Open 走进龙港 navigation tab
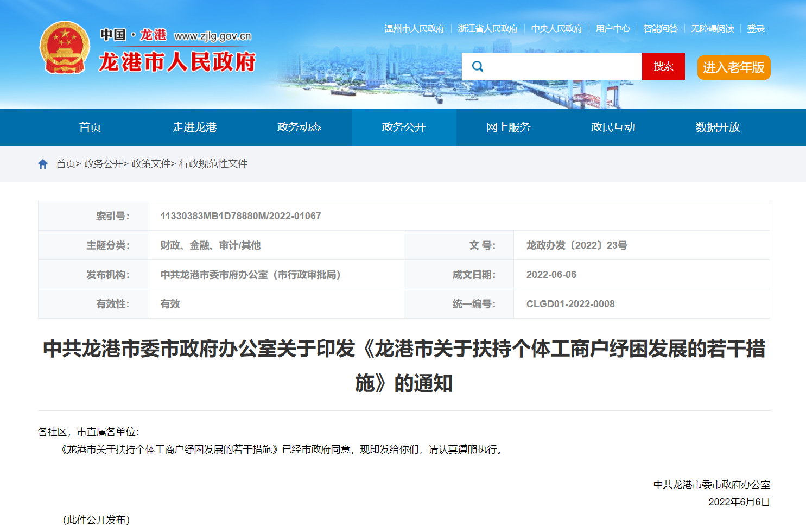The width and height of the screenshot is (806, 532). pyautogui.click(x=194, y=127)
